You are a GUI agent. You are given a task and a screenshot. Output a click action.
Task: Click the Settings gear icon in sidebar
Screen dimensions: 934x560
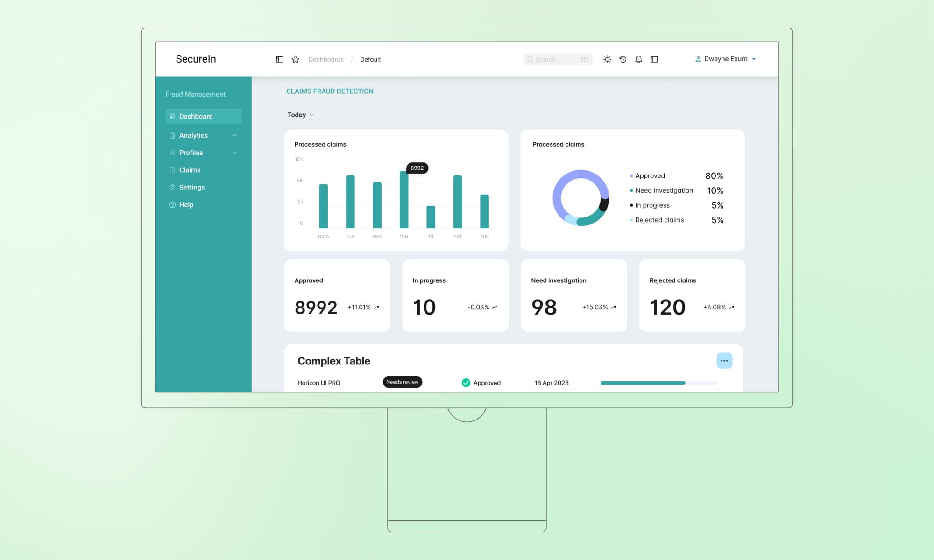click(172, 187)
